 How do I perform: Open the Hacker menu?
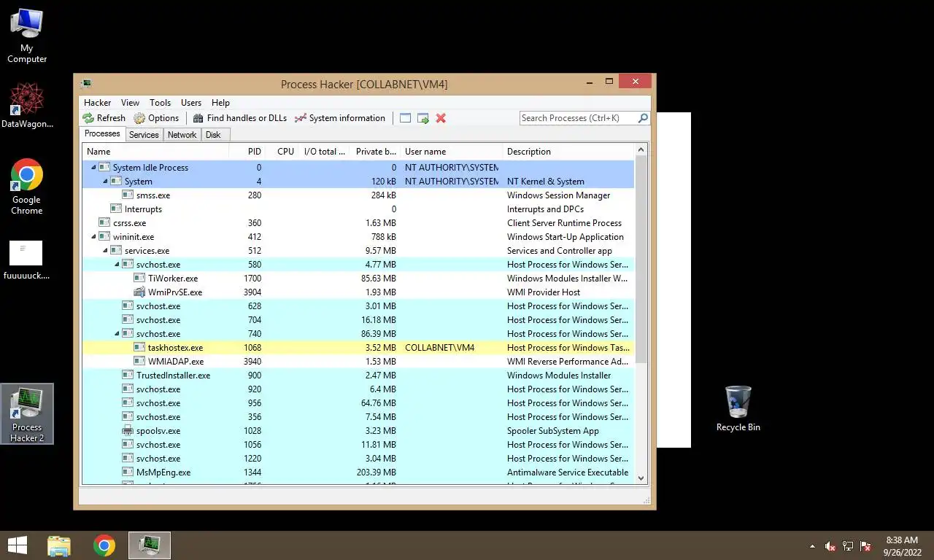(x=97, y=103)
